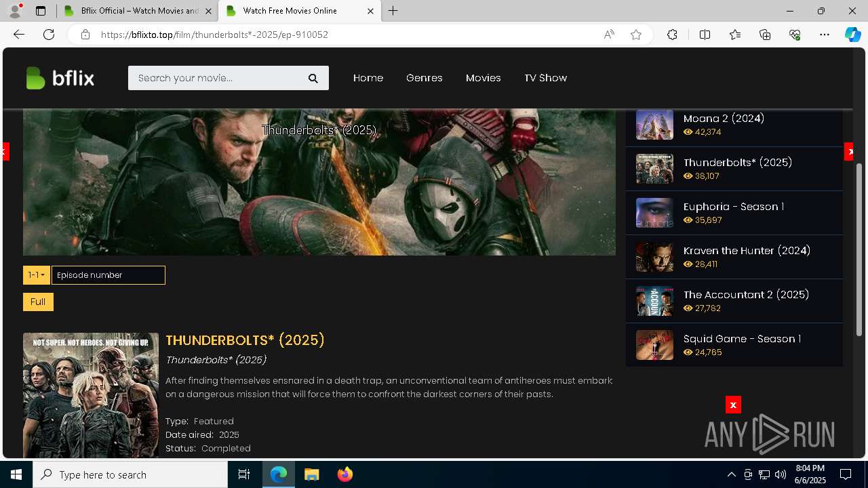The width and height of the screenshot is (868, 488).
Task: Open the notification center
Action: (846, 474)
